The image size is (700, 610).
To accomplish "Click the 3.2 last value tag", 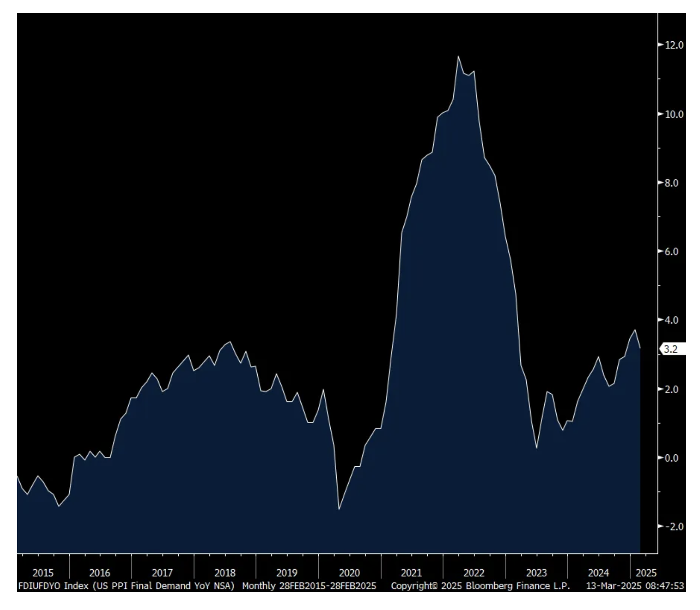I will click(671, 349).
